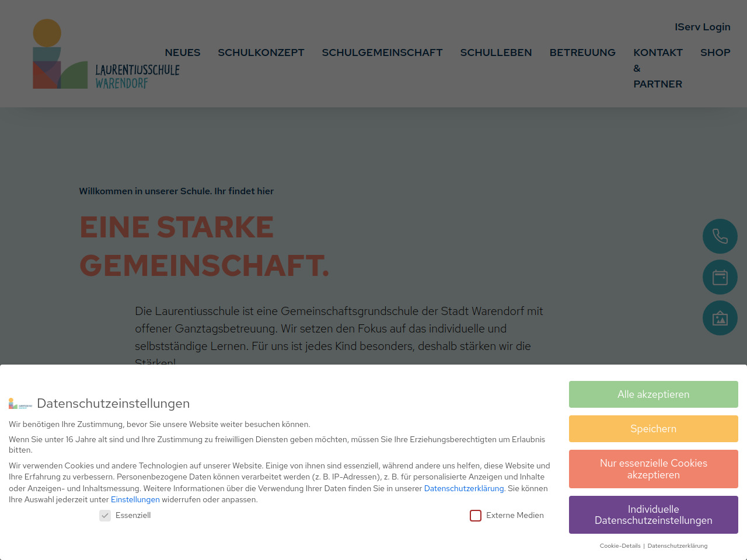Expand the Betreuung navigation menu
747x560 pixels.
pos(582,52)
